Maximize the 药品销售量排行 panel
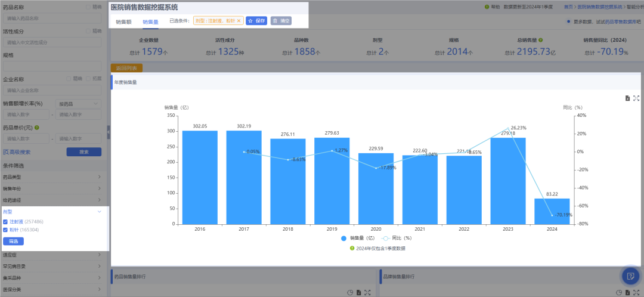The width and height of the screenshot is (644, 297). tap(367, 292)
